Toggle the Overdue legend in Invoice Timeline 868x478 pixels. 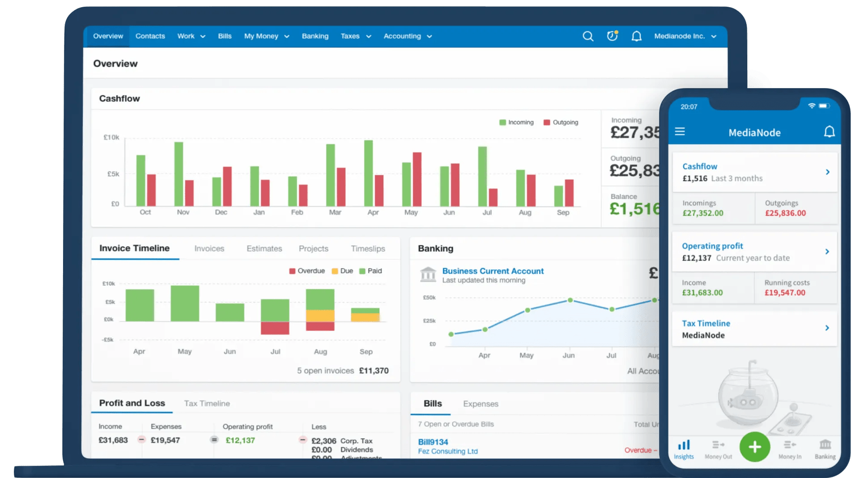click(x=307, y=271)
